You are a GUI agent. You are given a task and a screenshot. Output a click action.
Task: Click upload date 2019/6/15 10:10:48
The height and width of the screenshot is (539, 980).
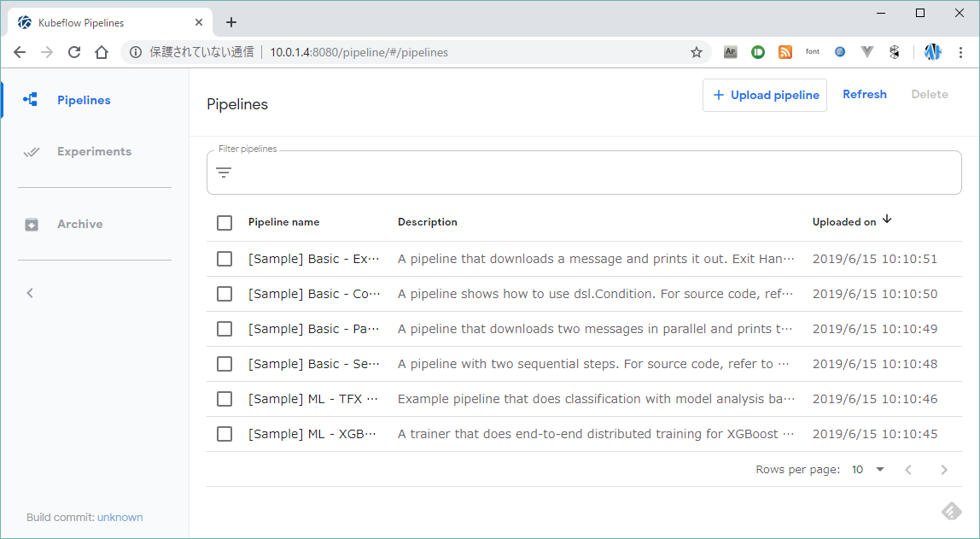[875, 364]
